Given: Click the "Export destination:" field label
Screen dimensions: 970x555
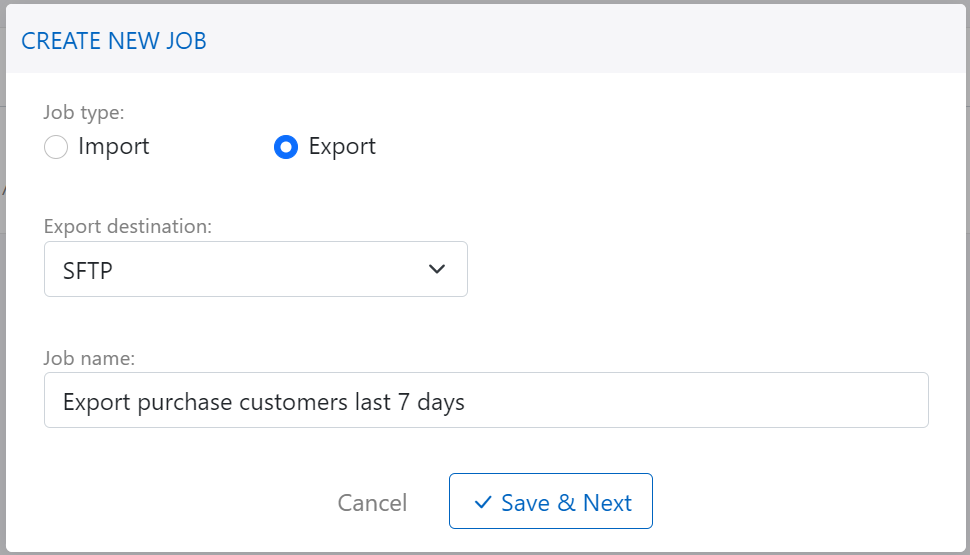Looking at the screenshot, I should coord(128,227).
